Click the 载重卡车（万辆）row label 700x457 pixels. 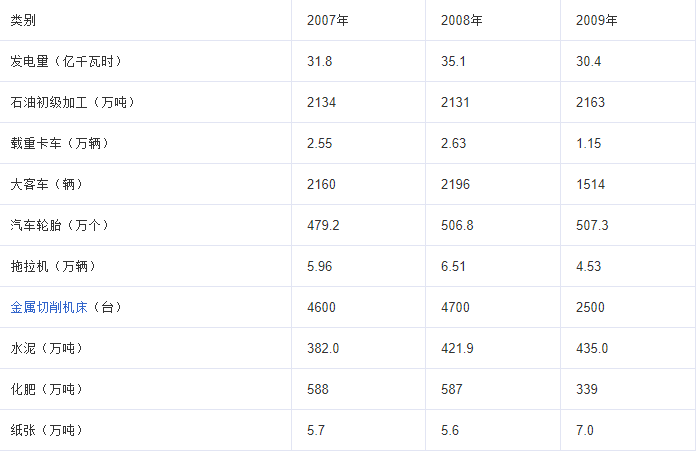click(60, 143)
